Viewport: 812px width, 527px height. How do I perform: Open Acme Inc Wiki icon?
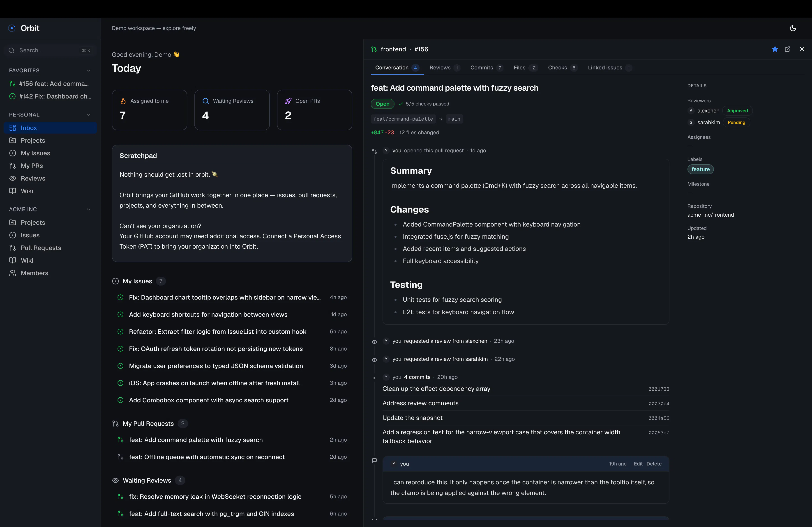tap(13, 260)
